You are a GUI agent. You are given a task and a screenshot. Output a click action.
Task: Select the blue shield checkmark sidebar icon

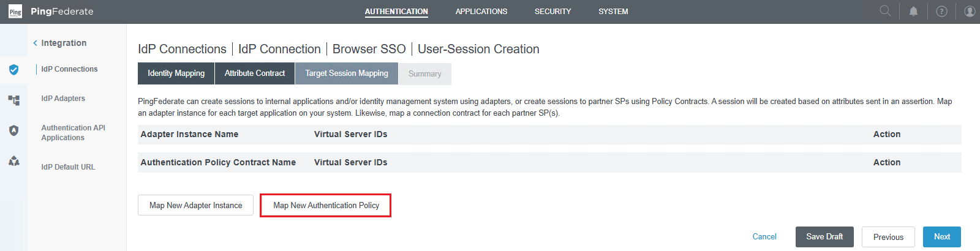pos(13,70)
